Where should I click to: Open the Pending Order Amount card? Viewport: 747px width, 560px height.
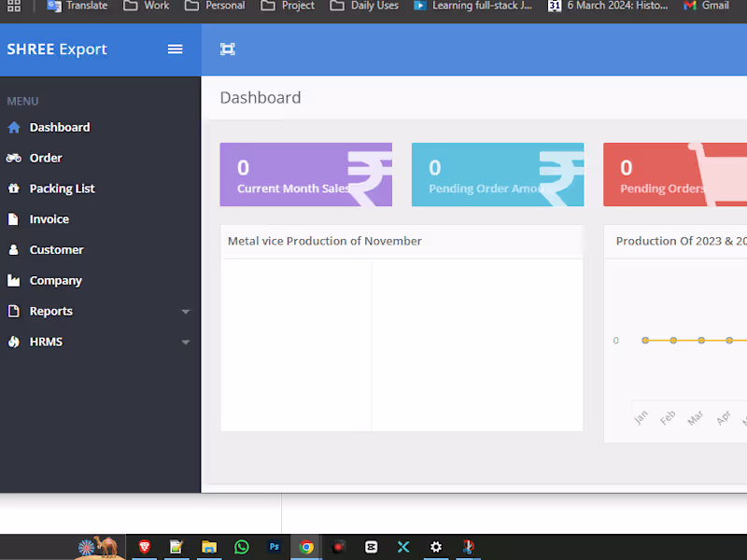tap(498, 175)
